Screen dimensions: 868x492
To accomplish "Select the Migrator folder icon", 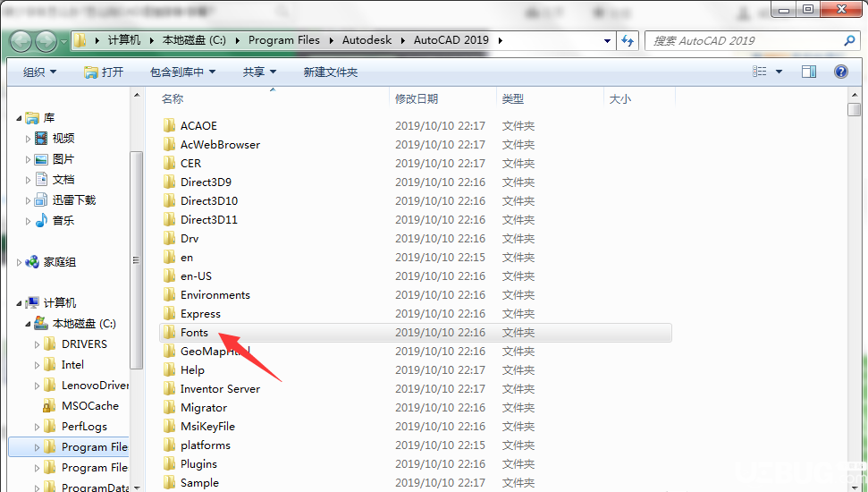I will click(x=169, y=408).
